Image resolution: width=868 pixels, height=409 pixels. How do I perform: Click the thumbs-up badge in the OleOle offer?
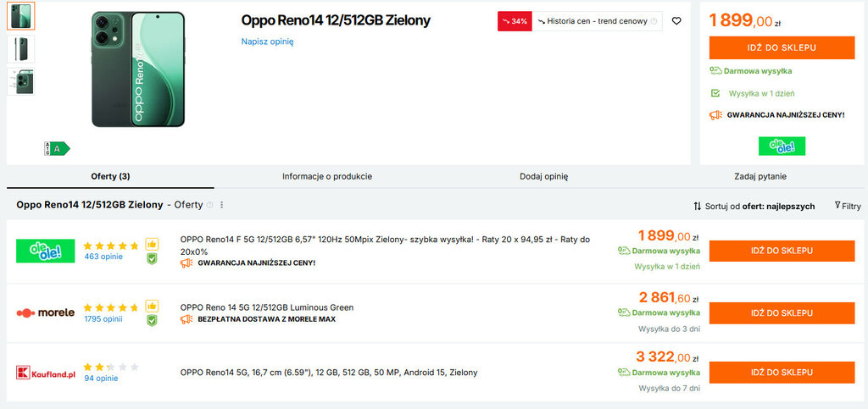(x=152, y=244)
